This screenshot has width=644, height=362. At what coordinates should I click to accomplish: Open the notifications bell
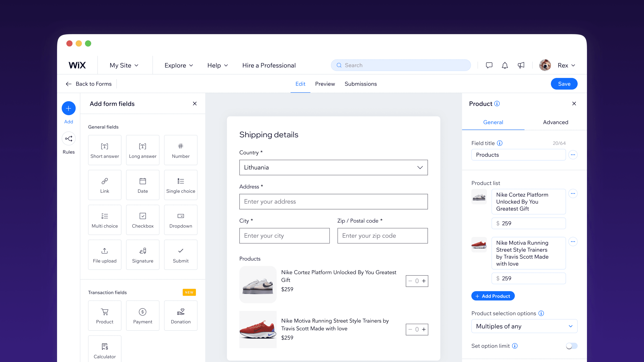(x=505, y=65)
